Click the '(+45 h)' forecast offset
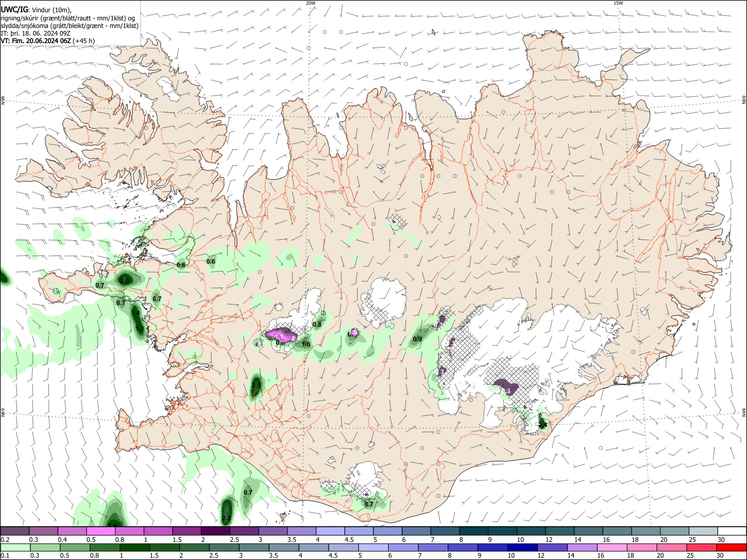This screenshot has width=747, height=560. point(84,41)
